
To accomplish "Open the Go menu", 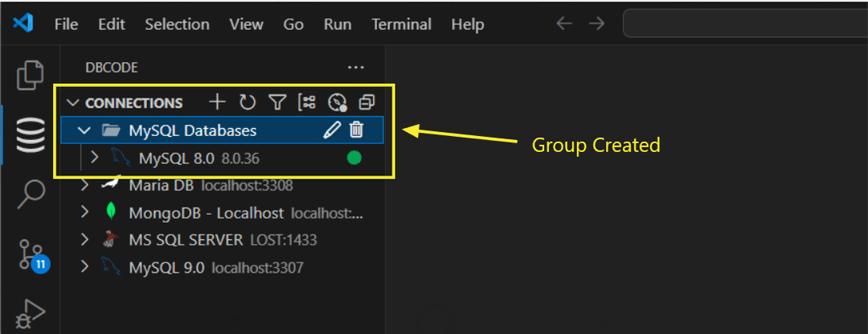I will click(293, 24).
